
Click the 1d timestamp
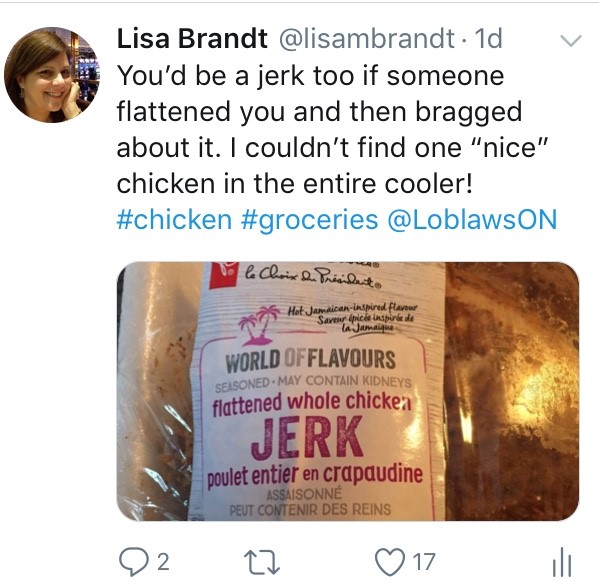pos(488,39)
